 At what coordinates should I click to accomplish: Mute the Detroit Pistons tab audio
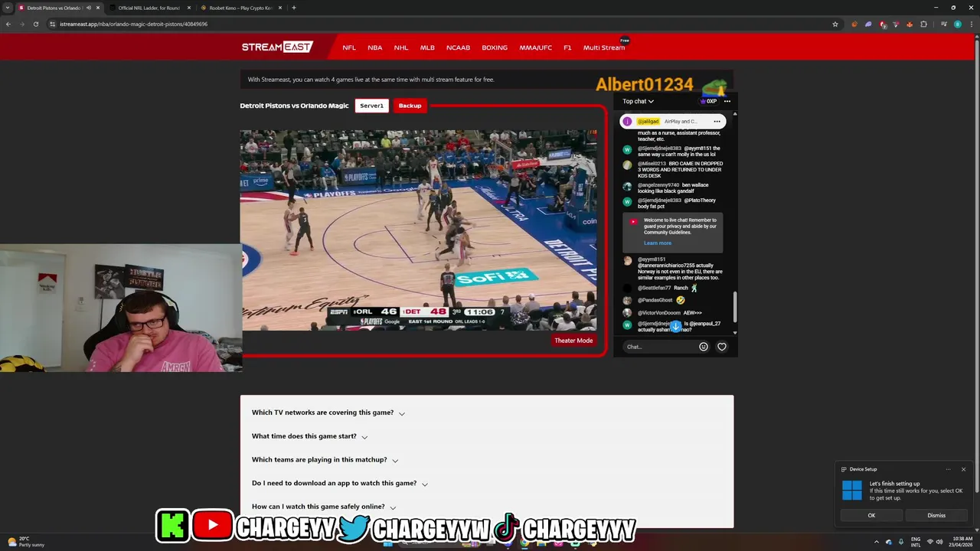pos(89,8)
